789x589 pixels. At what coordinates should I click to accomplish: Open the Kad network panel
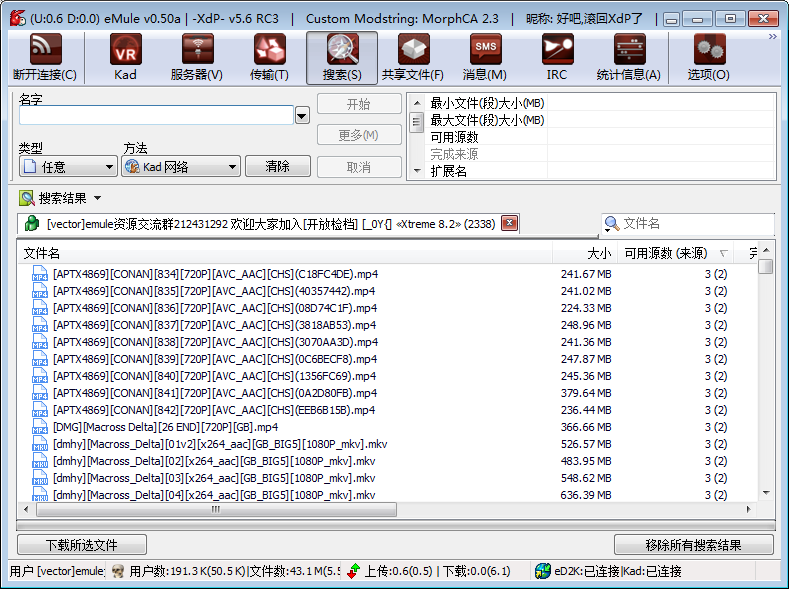coord(125,57)
